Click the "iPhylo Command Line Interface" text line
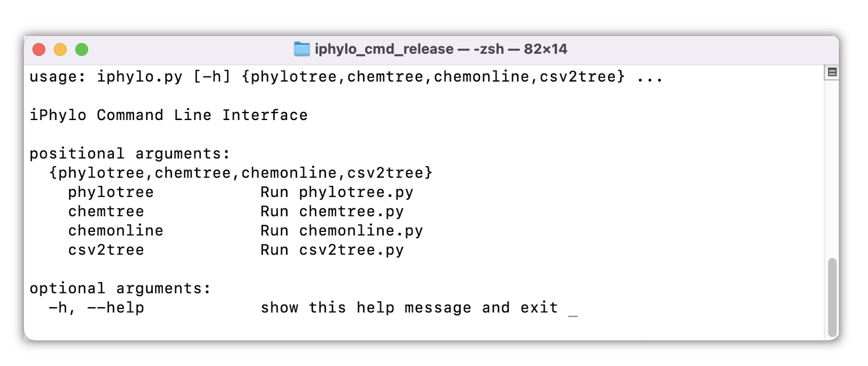The height and width of the screenshot is (366, 868). 169,115
